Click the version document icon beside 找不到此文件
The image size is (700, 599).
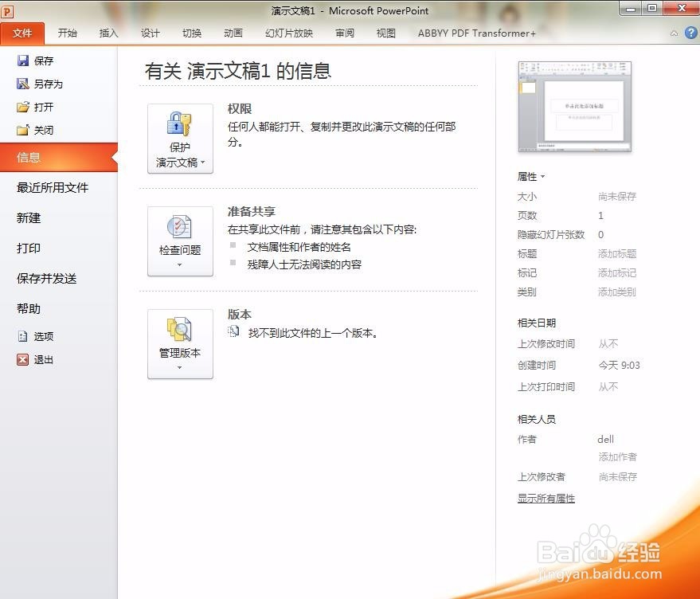233,331
